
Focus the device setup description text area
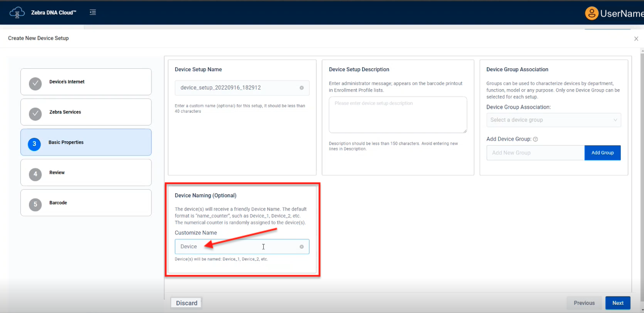(398, 115)
